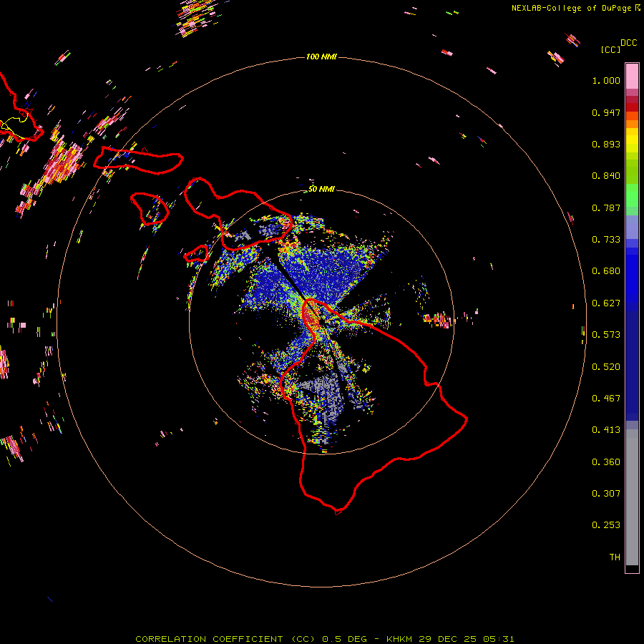The height and width of the screenshot is (644, 644).
Task: Click the 0.840 color scale value
Action: tap(606, 176)
